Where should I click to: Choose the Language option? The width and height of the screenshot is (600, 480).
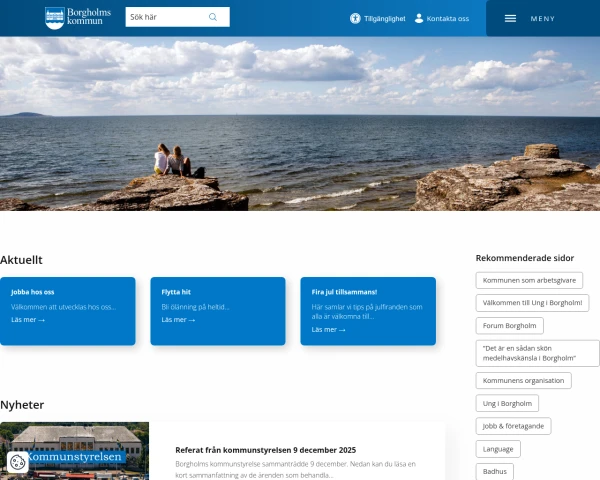pyautogui.click(x=497, y=449)
